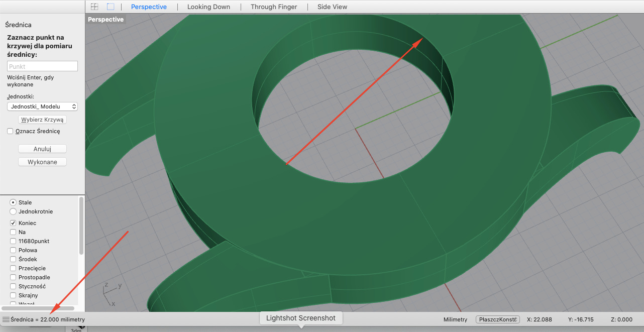Click the Anuluj button

pyautogui.click(x=42, y=149)
